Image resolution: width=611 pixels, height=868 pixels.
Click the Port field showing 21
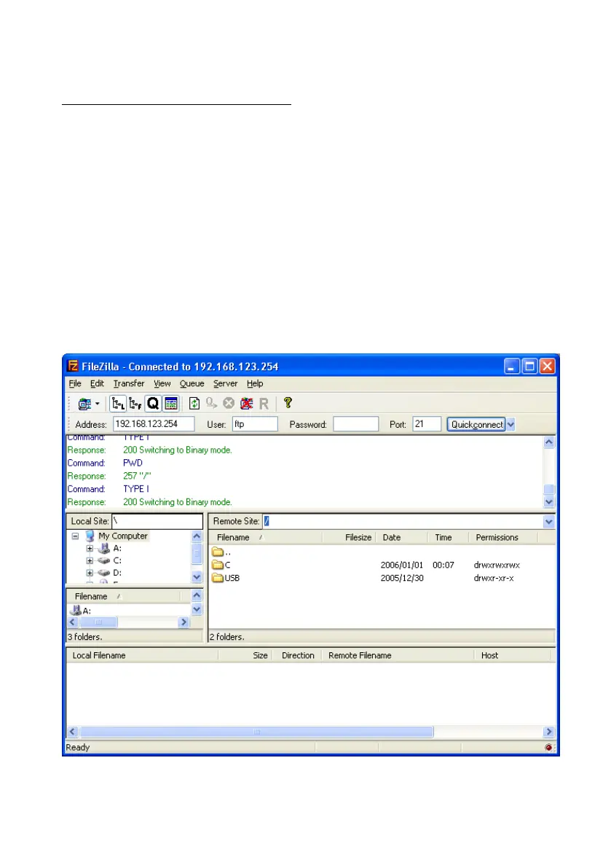427,424
